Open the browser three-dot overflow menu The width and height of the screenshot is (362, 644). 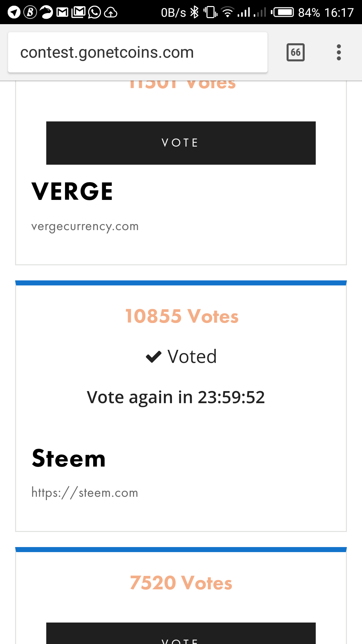click(339, 52)
